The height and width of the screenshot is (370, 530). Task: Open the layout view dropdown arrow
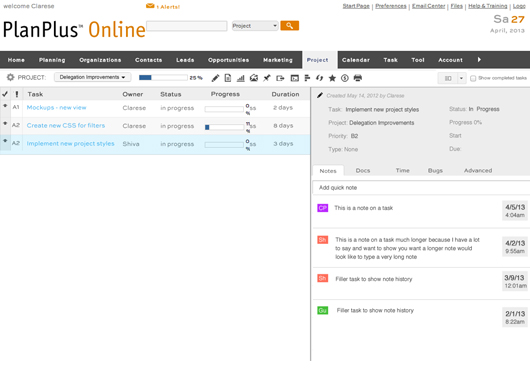(461, 78)
